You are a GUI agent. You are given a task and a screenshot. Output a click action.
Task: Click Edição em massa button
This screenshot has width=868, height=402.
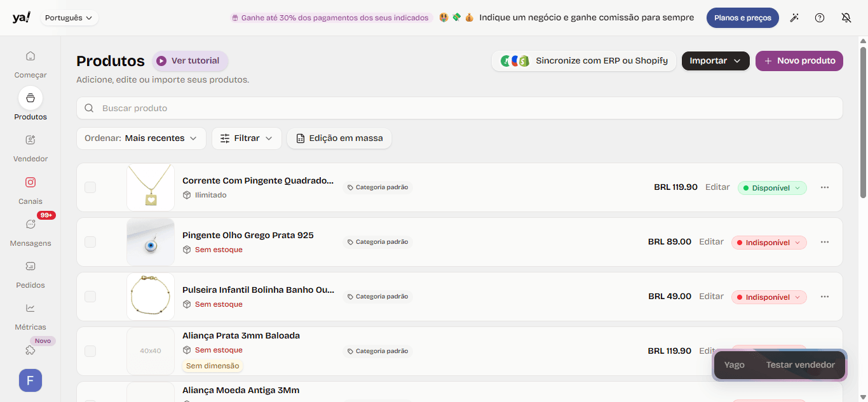point(339,138)
